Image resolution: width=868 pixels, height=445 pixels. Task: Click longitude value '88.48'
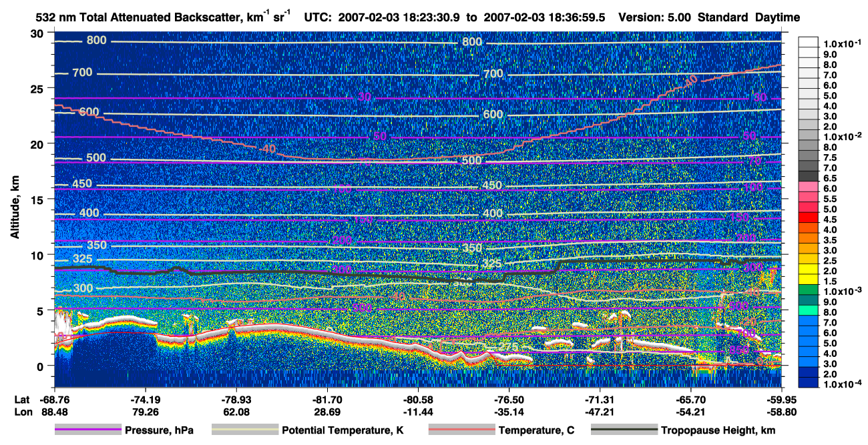(53, 412)
